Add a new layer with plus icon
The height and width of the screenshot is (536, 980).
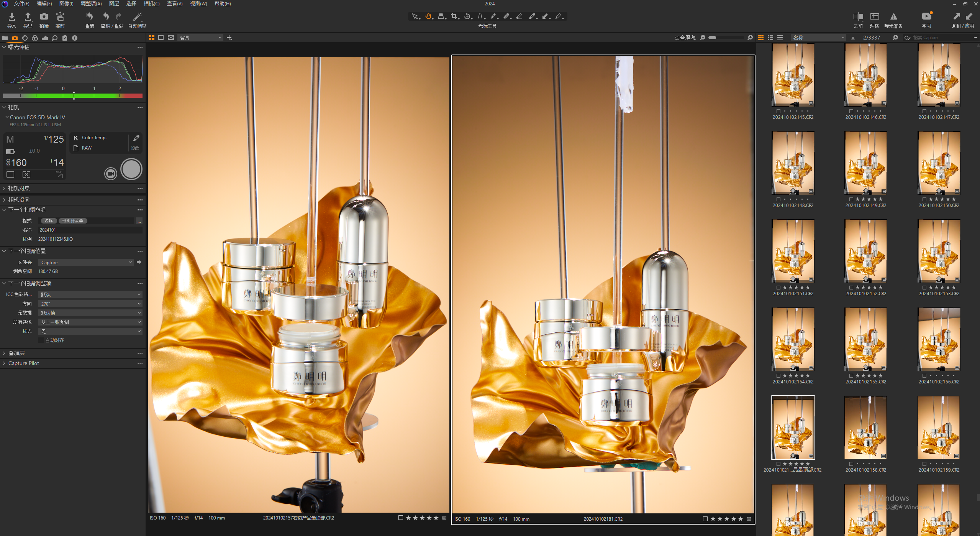[229, 38]
